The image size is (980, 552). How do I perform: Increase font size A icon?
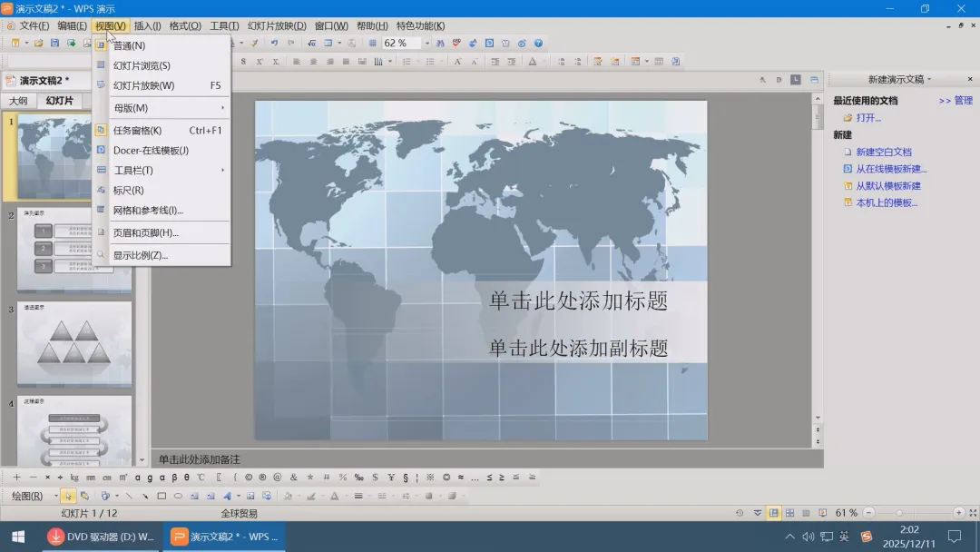tap(457, 61)
